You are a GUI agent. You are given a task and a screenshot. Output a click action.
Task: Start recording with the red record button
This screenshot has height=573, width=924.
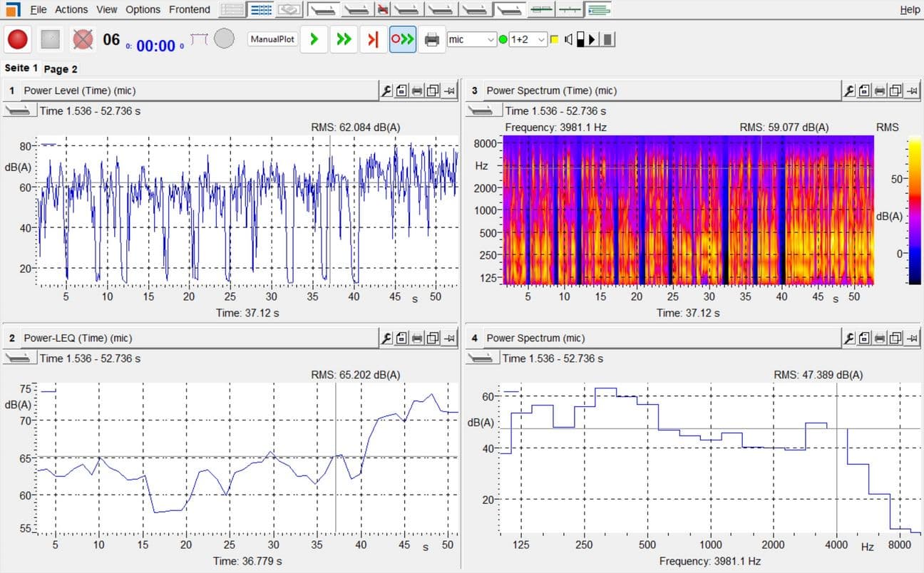click(17, 39)
